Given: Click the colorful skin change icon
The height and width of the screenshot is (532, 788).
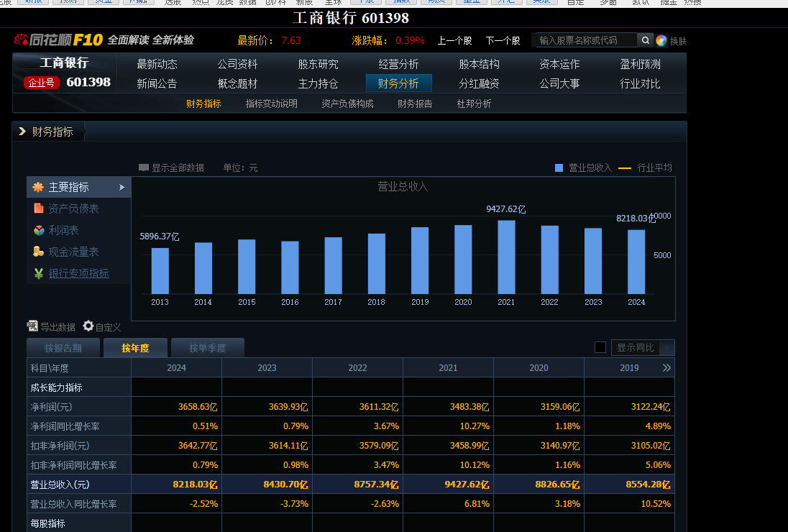Looking at the screenshot, I should (x=661, y=41).
